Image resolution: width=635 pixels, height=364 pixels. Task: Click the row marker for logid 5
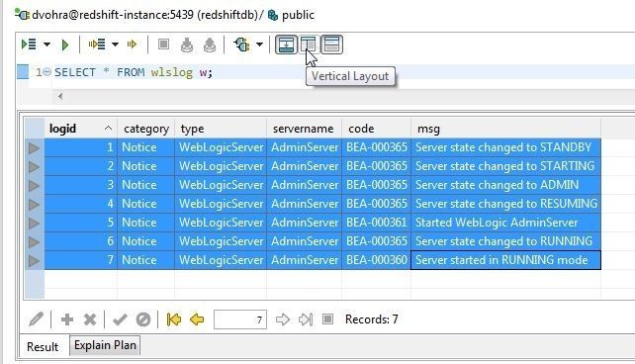[35, 224]
